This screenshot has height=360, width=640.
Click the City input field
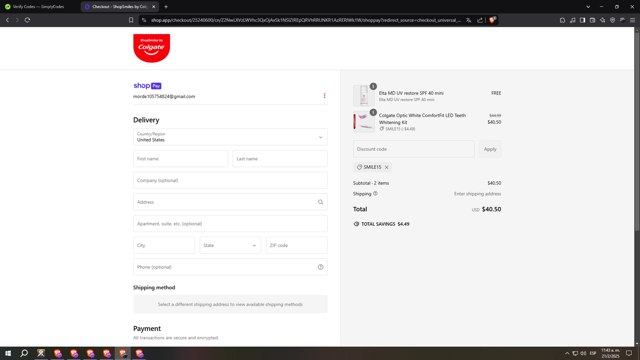164,245
